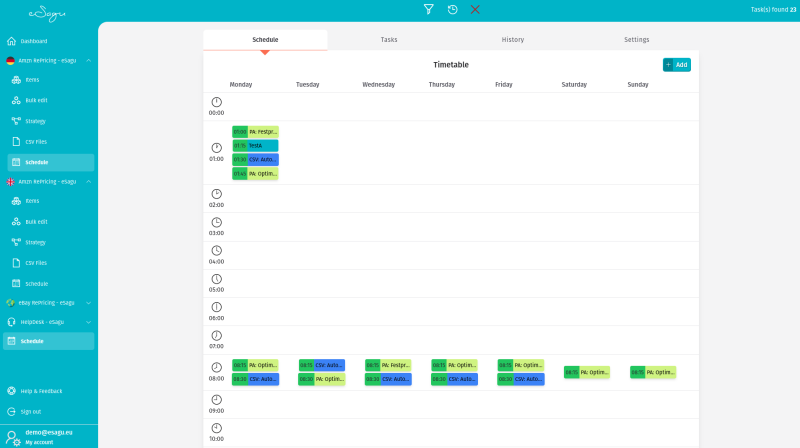Open Bulk edit under the German-flag Amzn RePricing section
The height and width of the screenshot is (448, 800).
[36, 101]
